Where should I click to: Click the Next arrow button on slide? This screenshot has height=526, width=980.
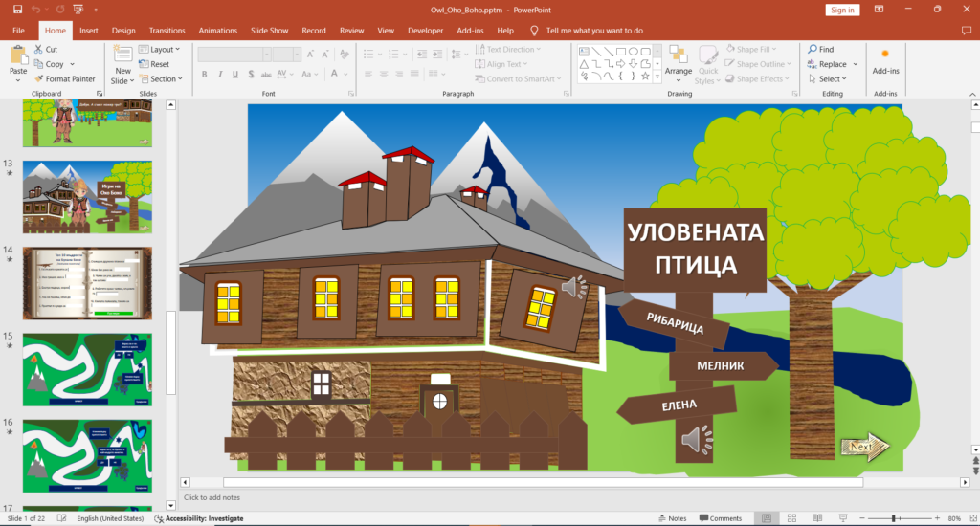click(864, 446)
